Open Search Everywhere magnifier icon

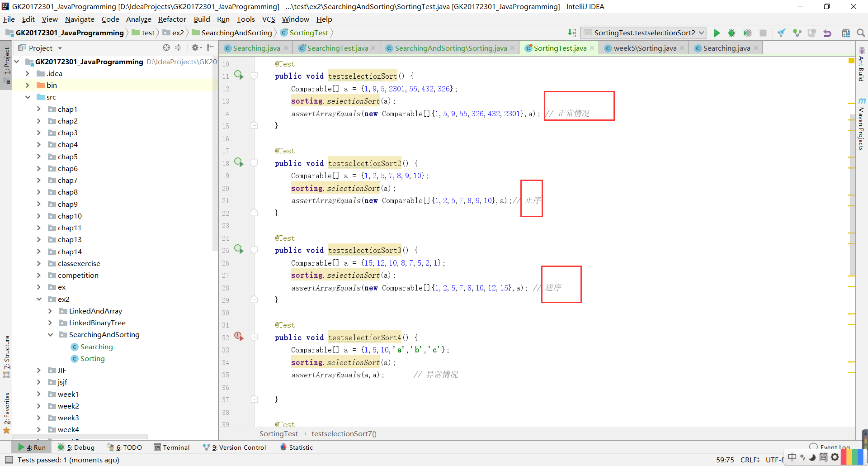point(861,33)
